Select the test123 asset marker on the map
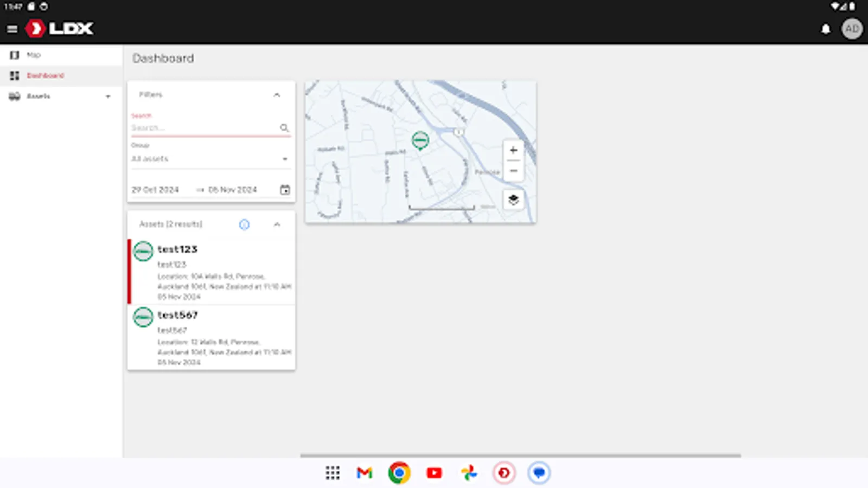This screenshot has height=488, width=868. 420,139
